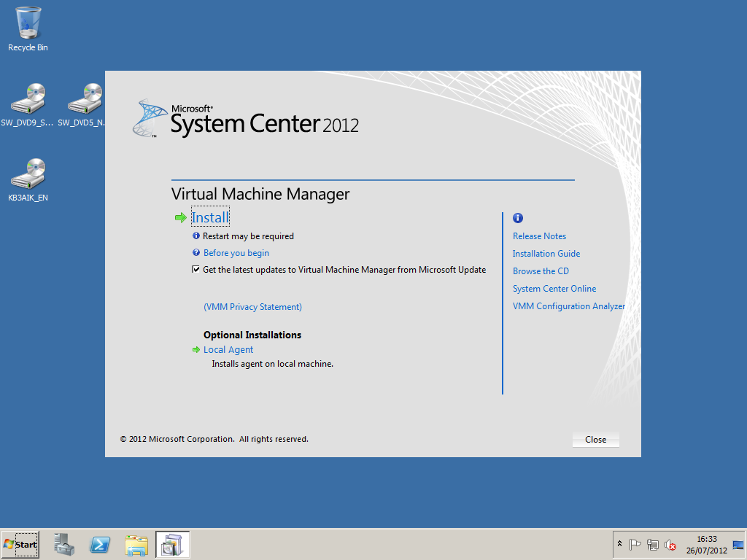Click the 'Virtual Machine Manager' heading
747x560 pixels.
click(260, 194)
